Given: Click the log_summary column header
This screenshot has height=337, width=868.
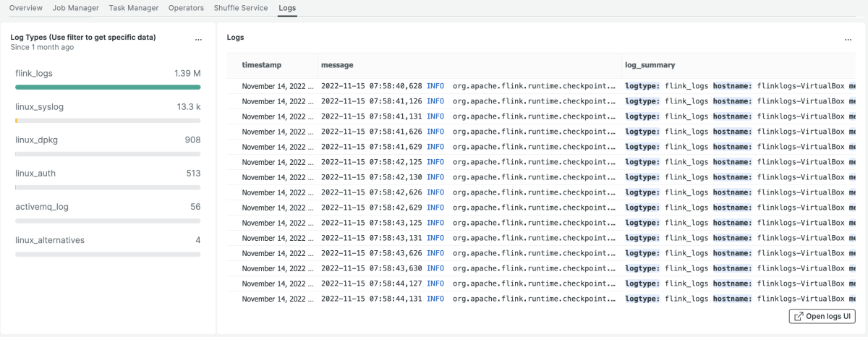Looking at the screenshot, I should (x=650, y=65).
